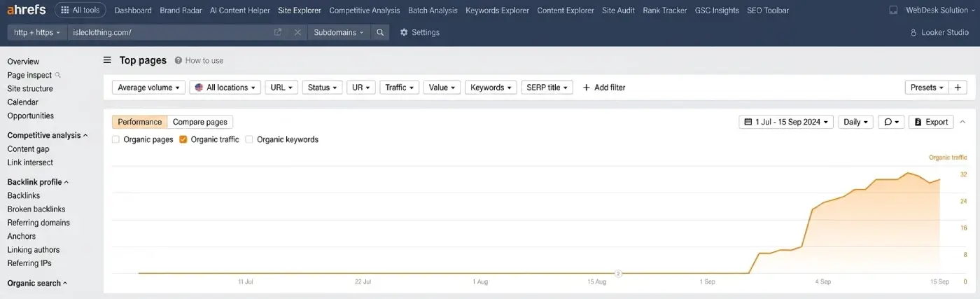Click the Ahrefs logo
980x299 pixels.
coord(27,10)
